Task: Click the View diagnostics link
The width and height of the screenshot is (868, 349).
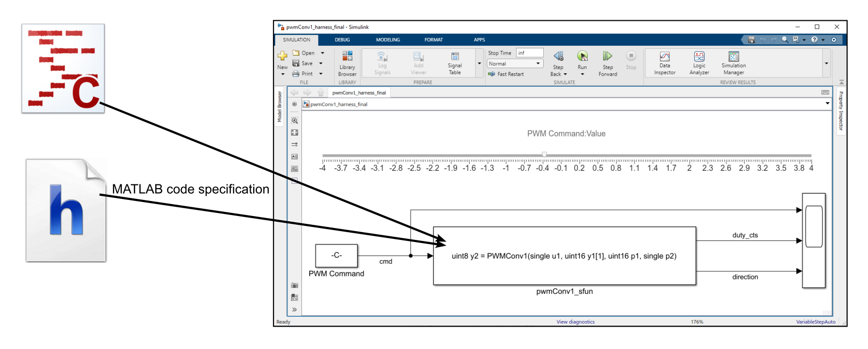Action: [575, 322]
